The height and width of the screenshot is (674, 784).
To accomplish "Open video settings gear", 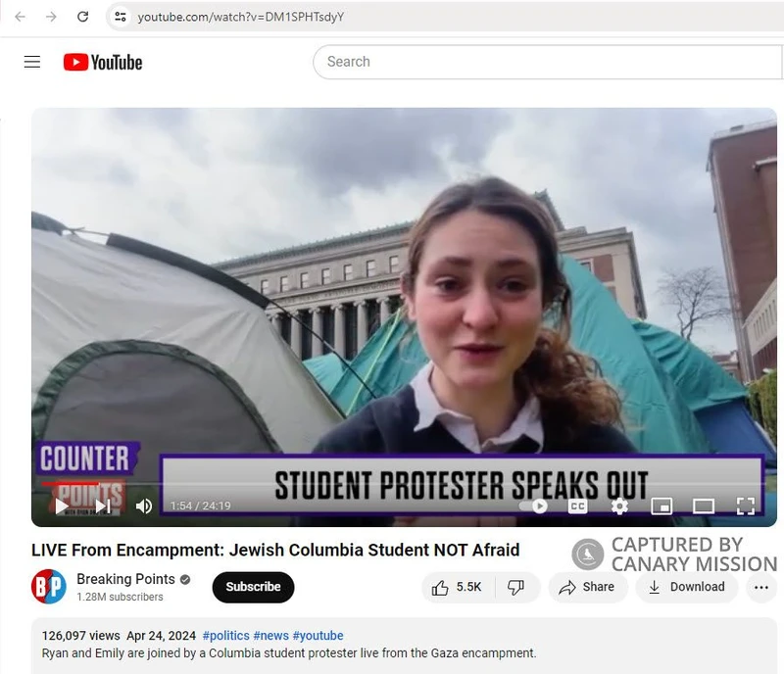I will [619, 505].
